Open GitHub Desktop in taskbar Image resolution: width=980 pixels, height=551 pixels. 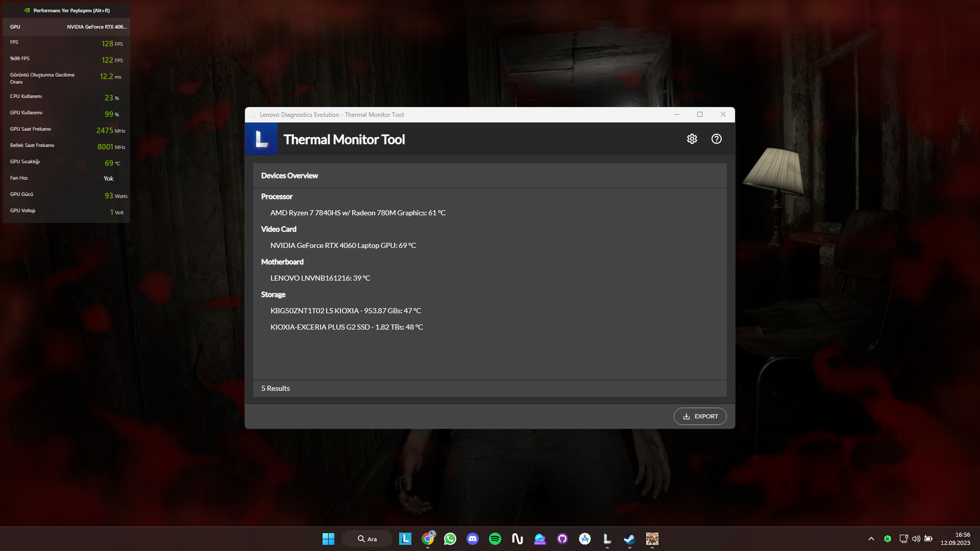(x=562, y=539)
